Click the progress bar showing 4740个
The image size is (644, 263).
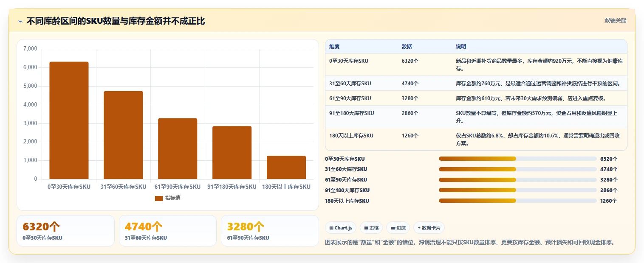point(518,169)
